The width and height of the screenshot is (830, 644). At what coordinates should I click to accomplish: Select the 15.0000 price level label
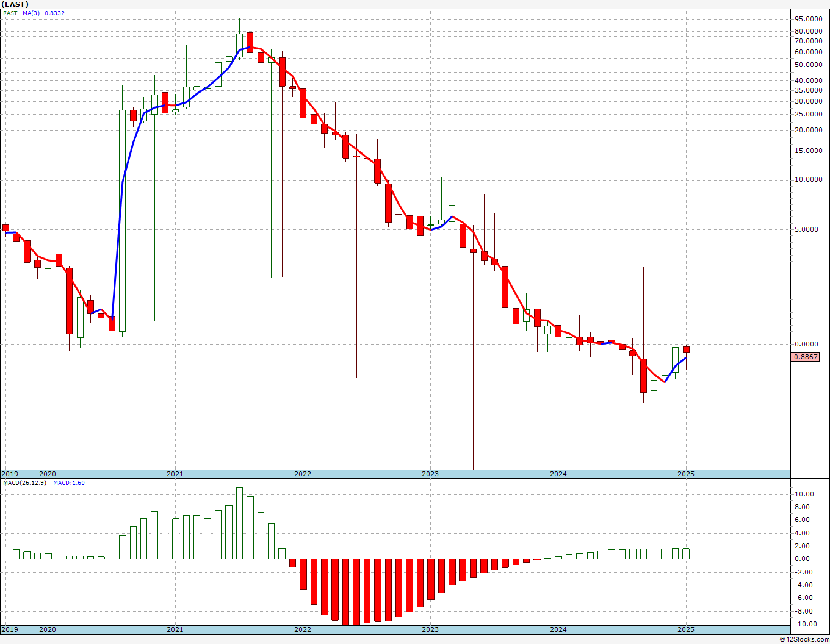(808, 151)
